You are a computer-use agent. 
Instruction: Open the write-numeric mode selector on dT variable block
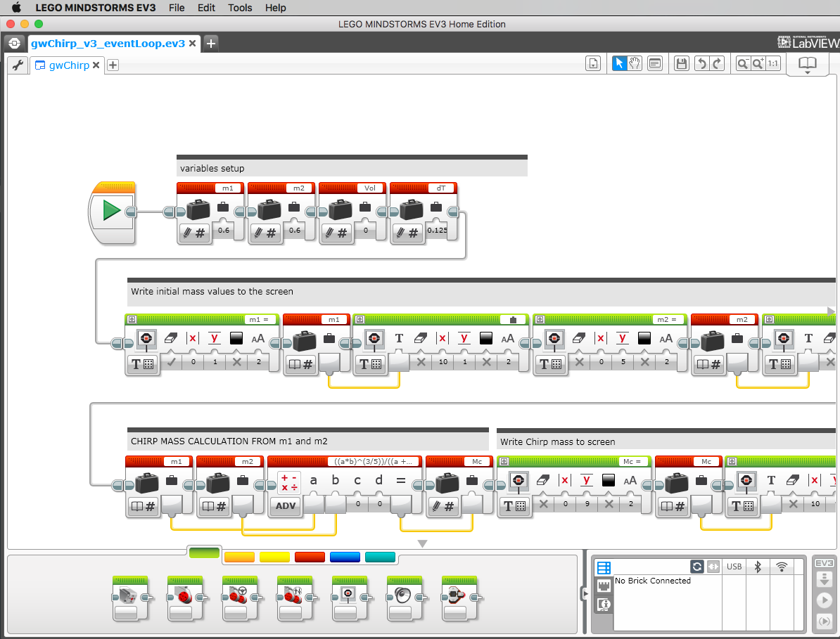407,233
